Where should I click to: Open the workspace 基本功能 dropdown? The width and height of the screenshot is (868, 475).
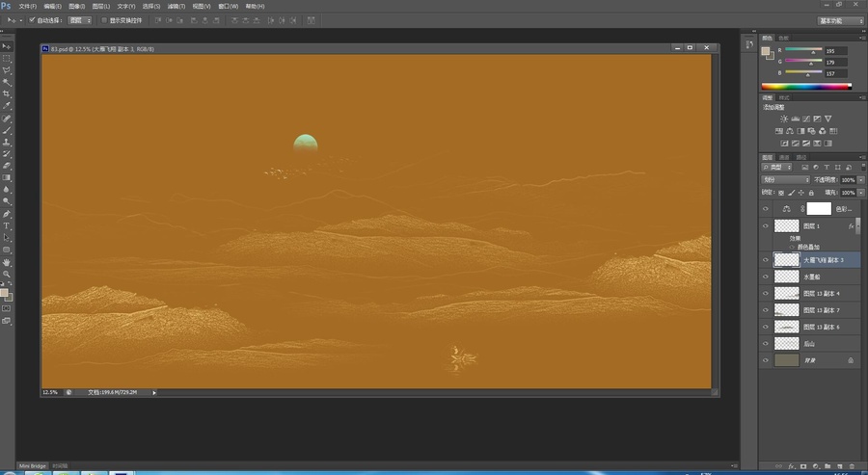pos(840,20)
